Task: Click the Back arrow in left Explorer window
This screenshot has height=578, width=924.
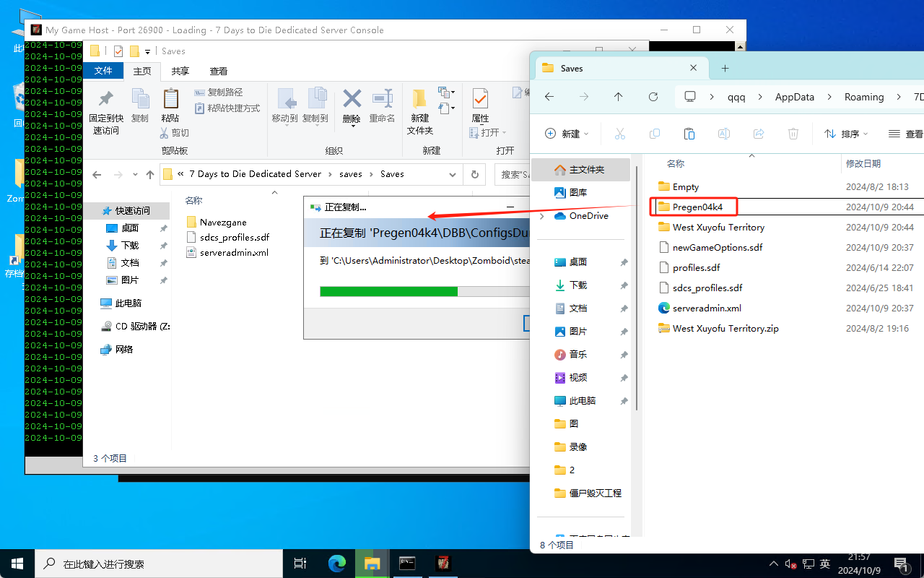Action: point(97,174)
